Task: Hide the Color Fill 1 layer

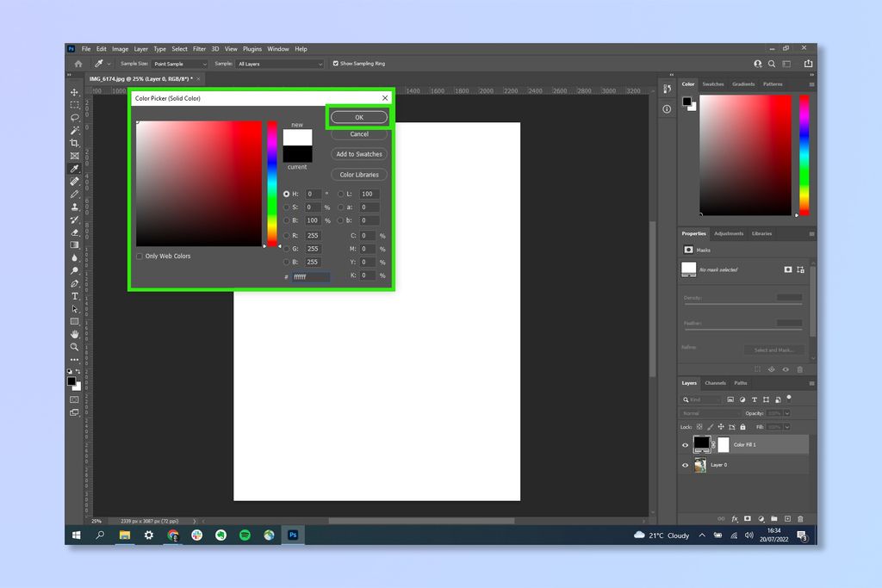Action: [x=685, y=444]
